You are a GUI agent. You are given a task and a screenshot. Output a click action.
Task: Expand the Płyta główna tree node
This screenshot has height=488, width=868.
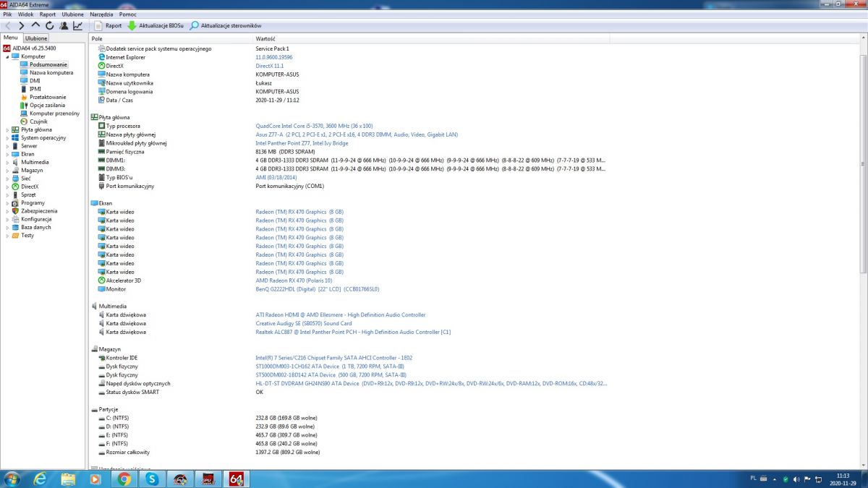7,129
